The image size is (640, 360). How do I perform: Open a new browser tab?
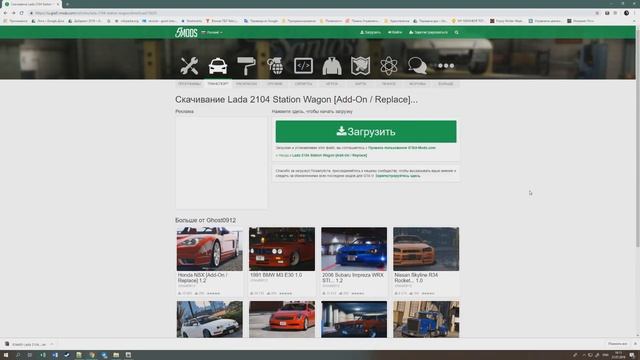(67, 4)
